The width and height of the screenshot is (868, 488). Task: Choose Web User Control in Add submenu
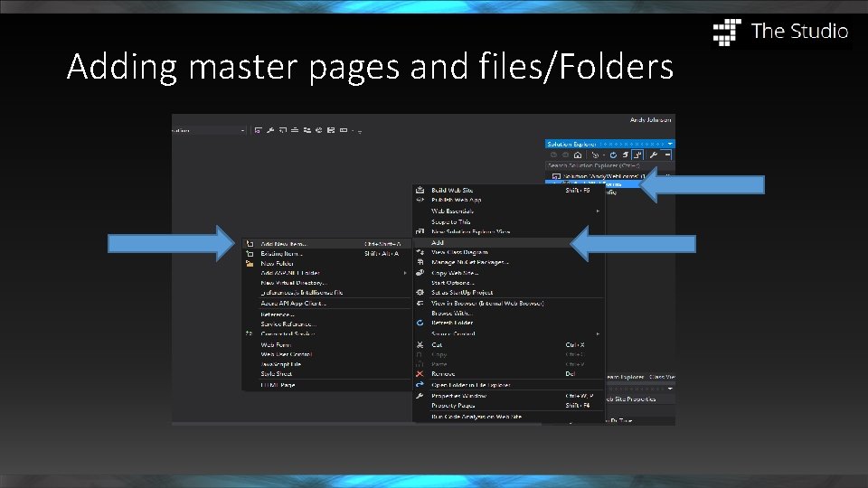287,354
